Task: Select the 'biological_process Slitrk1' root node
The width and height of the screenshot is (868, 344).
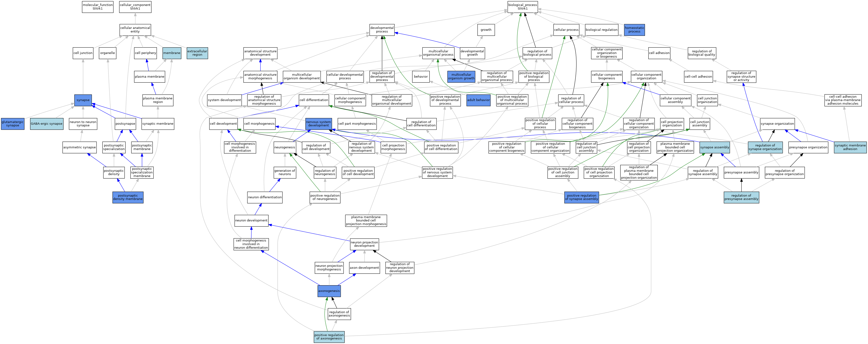Action: (523, 7)
